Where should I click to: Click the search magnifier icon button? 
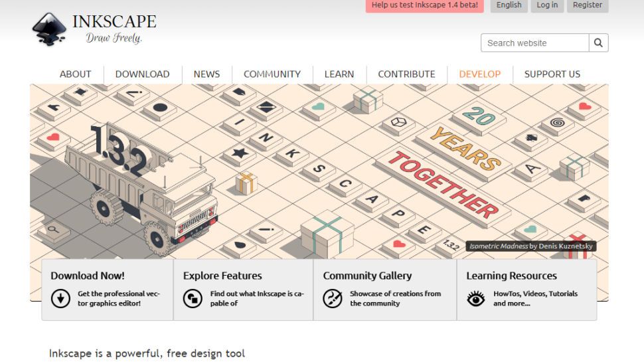(598, 43)
